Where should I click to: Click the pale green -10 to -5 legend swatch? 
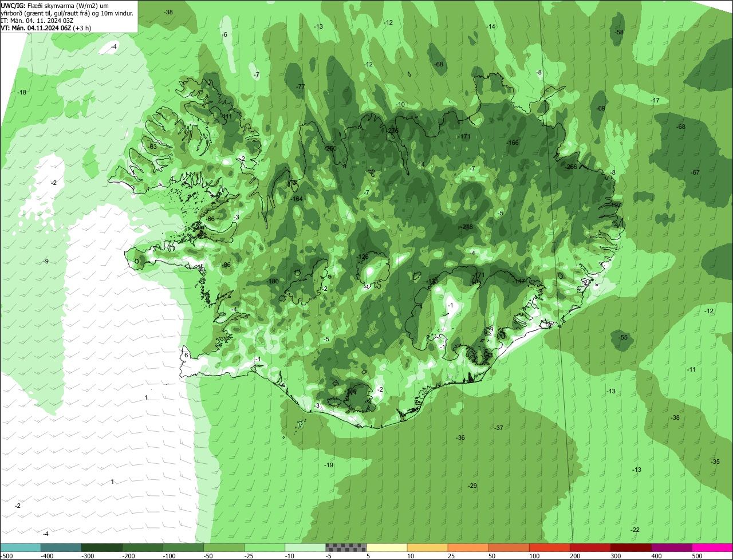(x=305, y=548)
